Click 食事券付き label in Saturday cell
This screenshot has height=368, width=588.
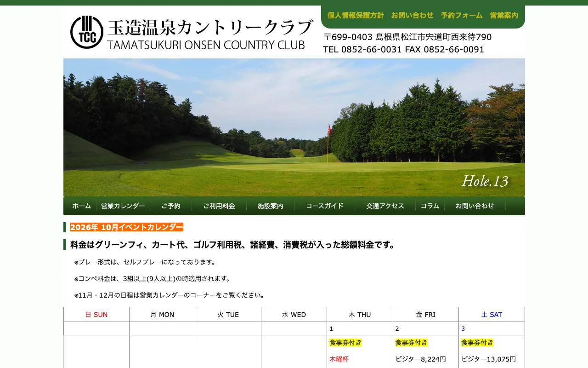[477, 343]
